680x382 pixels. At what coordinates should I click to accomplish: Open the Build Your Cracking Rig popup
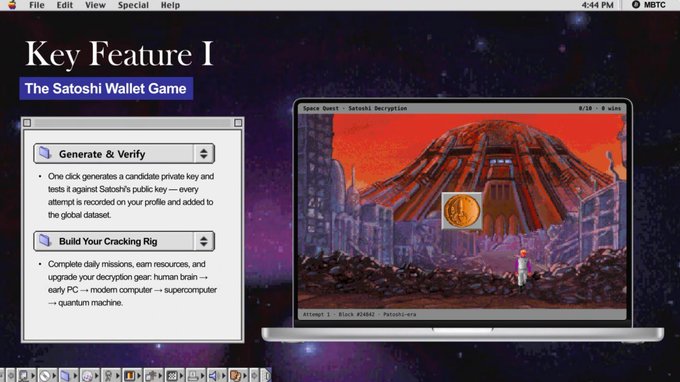pos(124,241)
